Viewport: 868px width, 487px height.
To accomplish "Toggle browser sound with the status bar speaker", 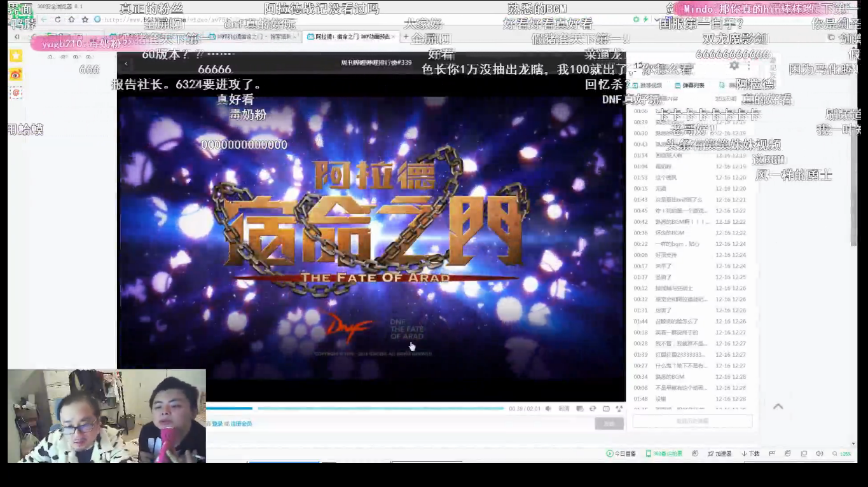I will pos(819,453).
